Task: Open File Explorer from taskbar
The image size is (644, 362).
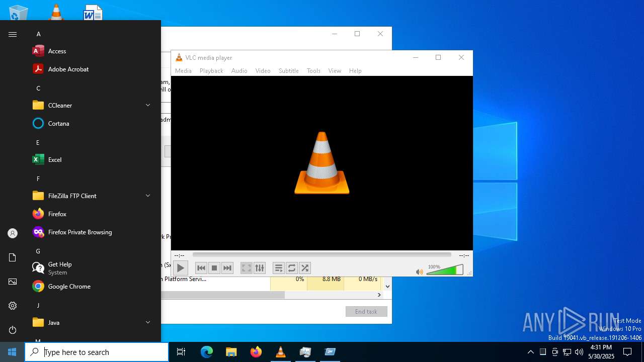Action: (x=231, y=352)
